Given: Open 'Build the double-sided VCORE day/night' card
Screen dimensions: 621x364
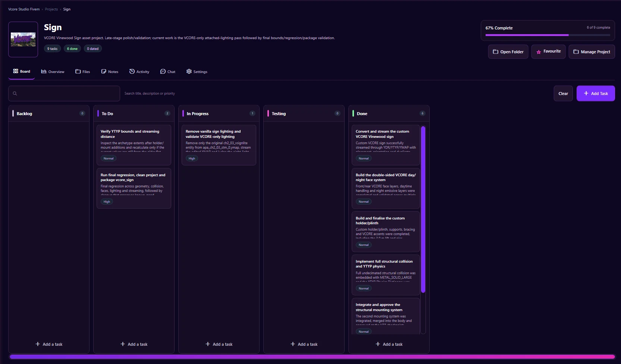Looking at the screenshot, I should point(386,188).
